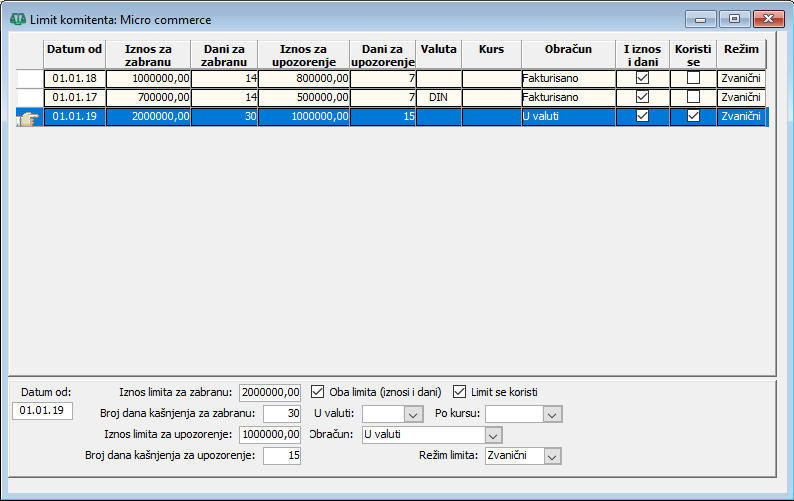Uncheck the 'Oba limita (iznosi i dani)' checkbox

[x=319, y=391]
